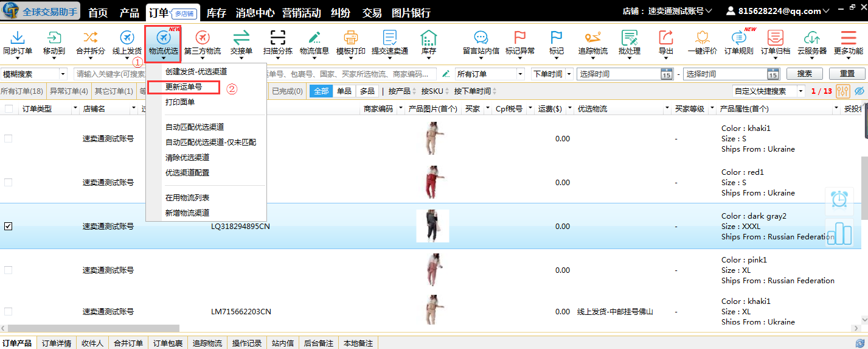Open the 订单详情 bottom tab
This screenshot has width=868, height=349.
(x=57, y=344)
